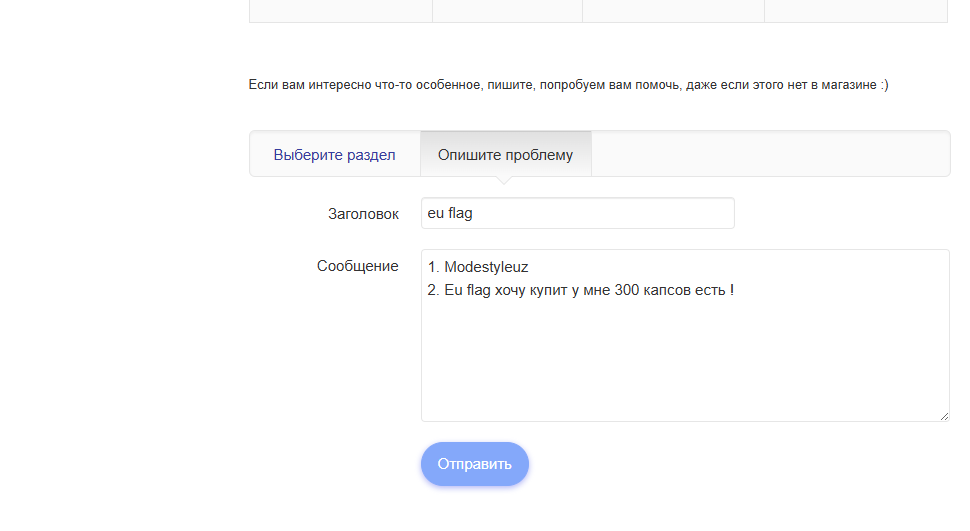Click the second empty table cell at the top
Viewport: 970px width, 531px height.
pos(507,10)
